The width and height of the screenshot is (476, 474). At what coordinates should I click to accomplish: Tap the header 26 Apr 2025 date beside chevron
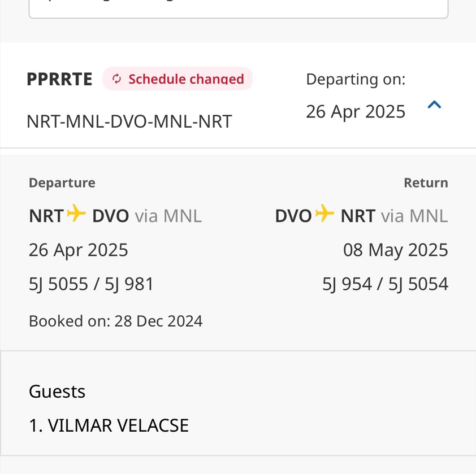click(x=356, y=111)
